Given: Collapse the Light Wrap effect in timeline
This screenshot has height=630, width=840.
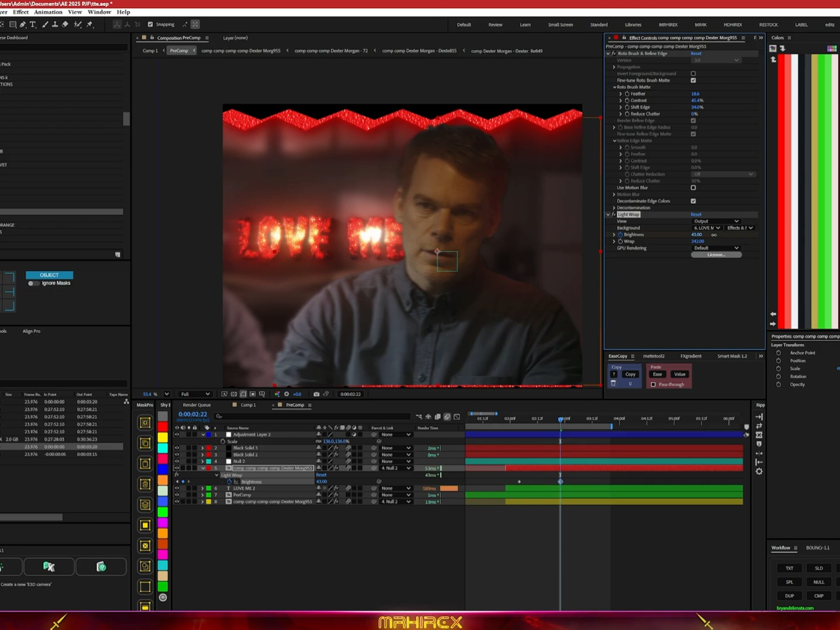Looking at the screenshot, I should (x=217, y=475).
